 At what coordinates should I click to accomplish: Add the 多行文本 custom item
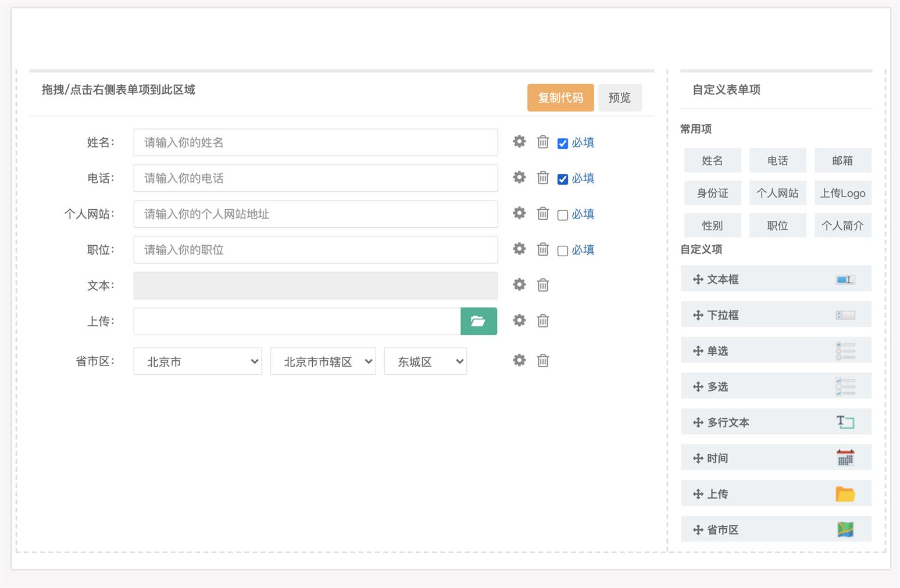point(776,422)
